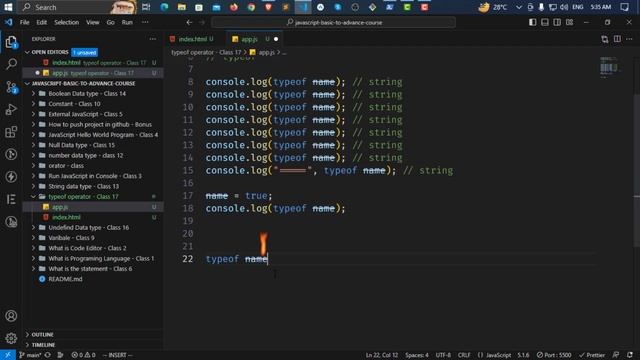The image size is (640, 360).
Task: Open the Edit menu
Action: click(42, 22)
